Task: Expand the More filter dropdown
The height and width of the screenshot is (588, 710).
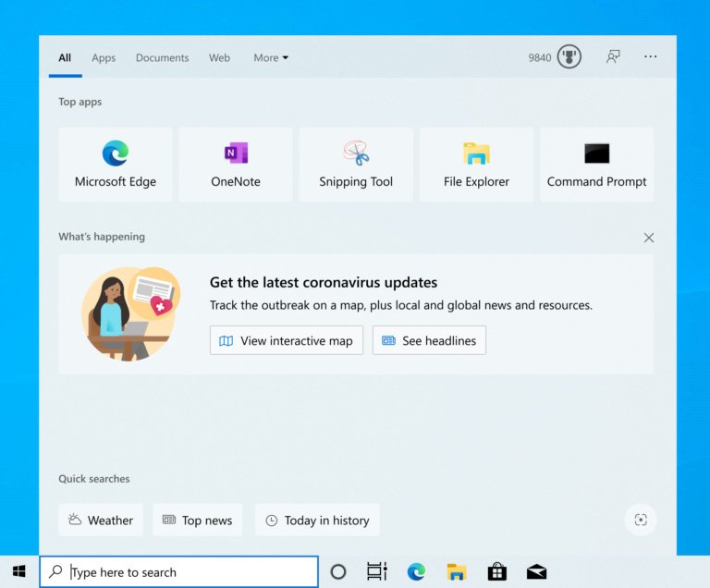Action: pyautogui.click(x=271, y=57)
